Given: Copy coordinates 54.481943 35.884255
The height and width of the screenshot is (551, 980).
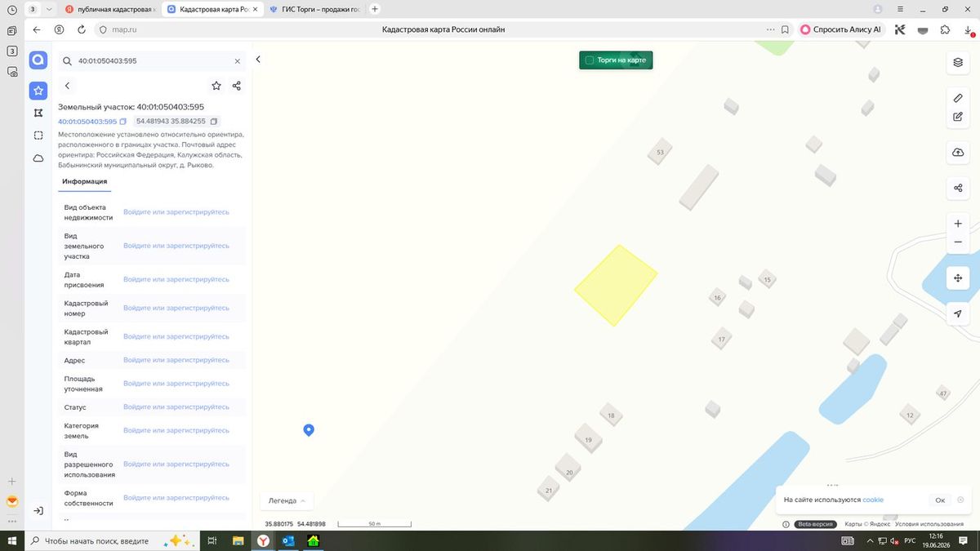Looking at the screenshot, I should click(214, 122).
